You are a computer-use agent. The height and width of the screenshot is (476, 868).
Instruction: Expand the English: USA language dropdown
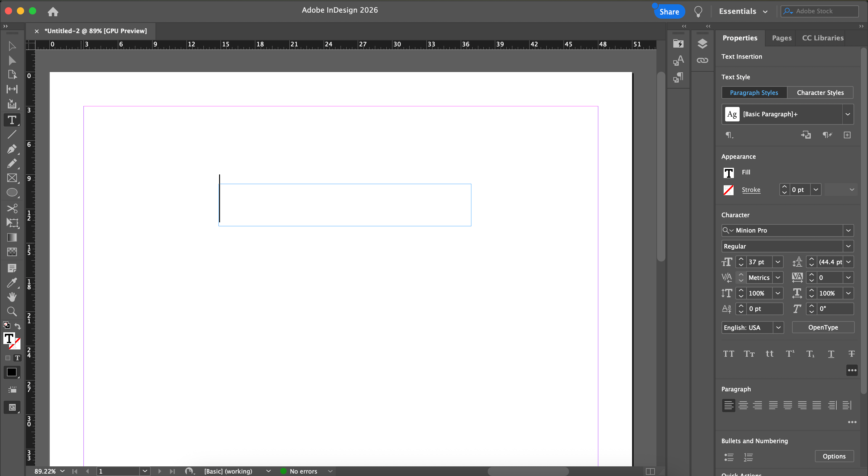(x=778, y=327)
